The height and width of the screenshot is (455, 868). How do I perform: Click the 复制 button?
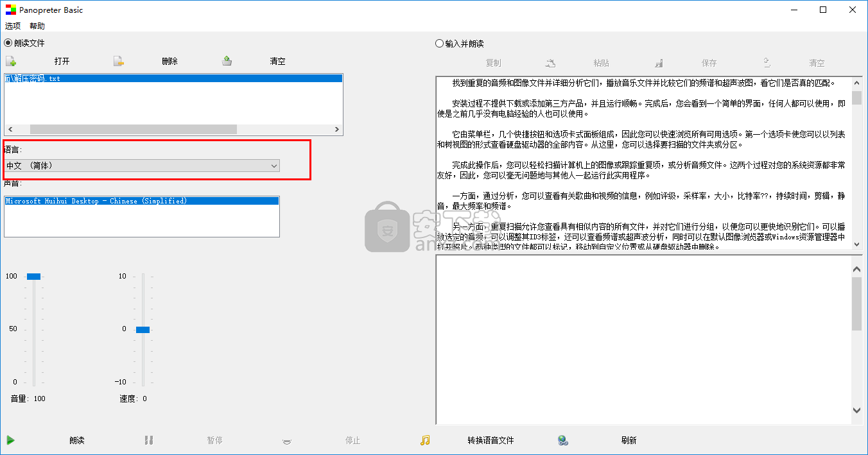494,63
